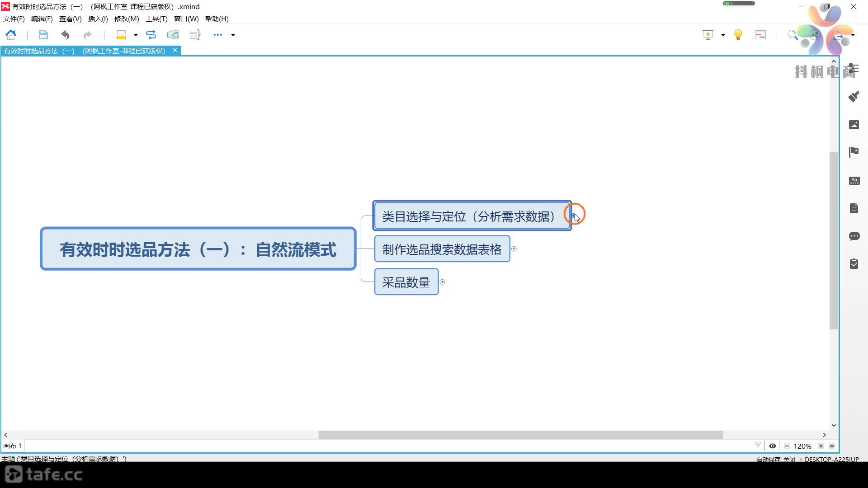Viewport: 868px width, 488px height.
Task: Select the central topic 自然流模式
Action: pos(198,249)
